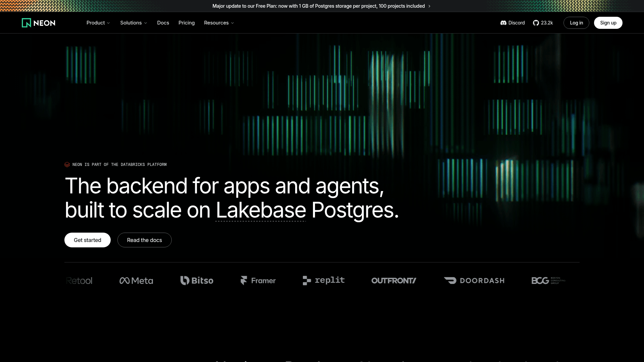
Task: Click the arrow at the end of the Free Plan announcement
Action: pos(429,6)
